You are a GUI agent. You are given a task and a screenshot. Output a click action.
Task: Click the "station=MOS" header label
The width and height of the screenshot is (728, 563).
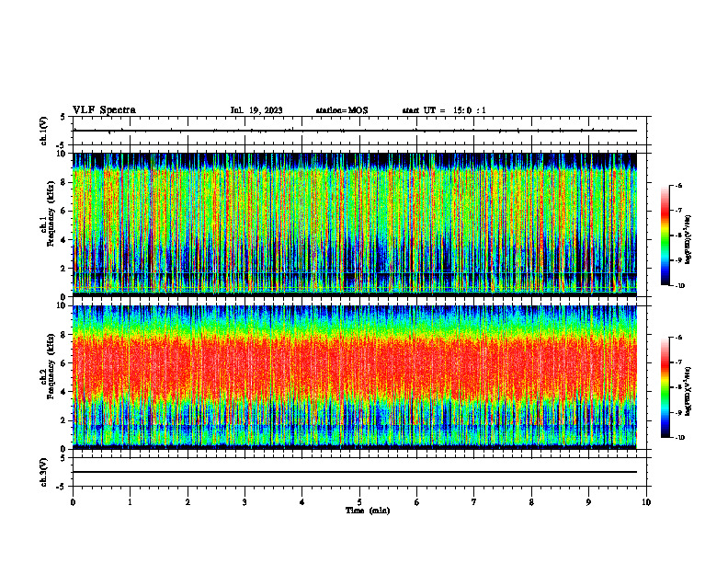[342, 110]
